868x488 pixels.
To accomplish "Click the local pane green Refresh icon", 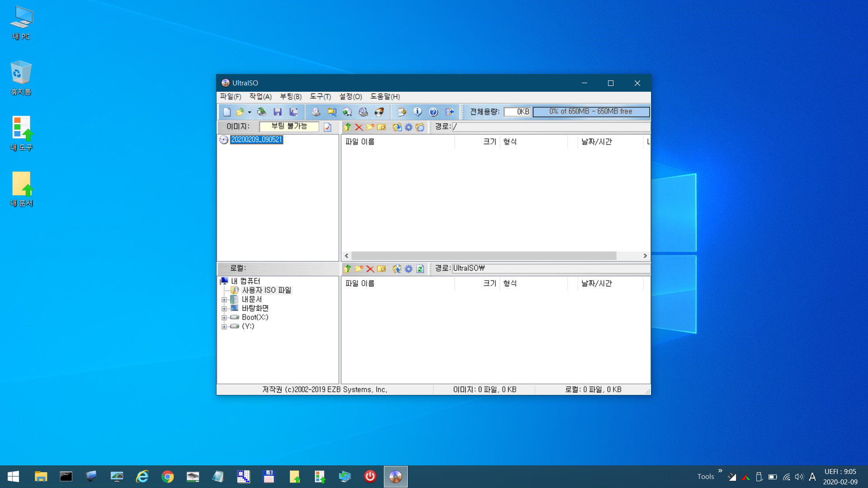I will click(x=420, y=269).
